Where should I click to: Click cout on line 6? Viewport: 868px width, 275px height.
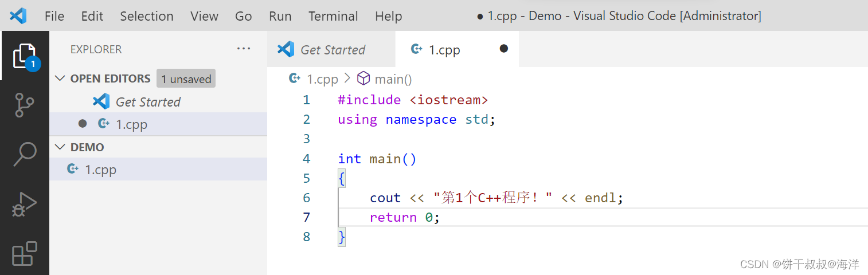[385, 198]
